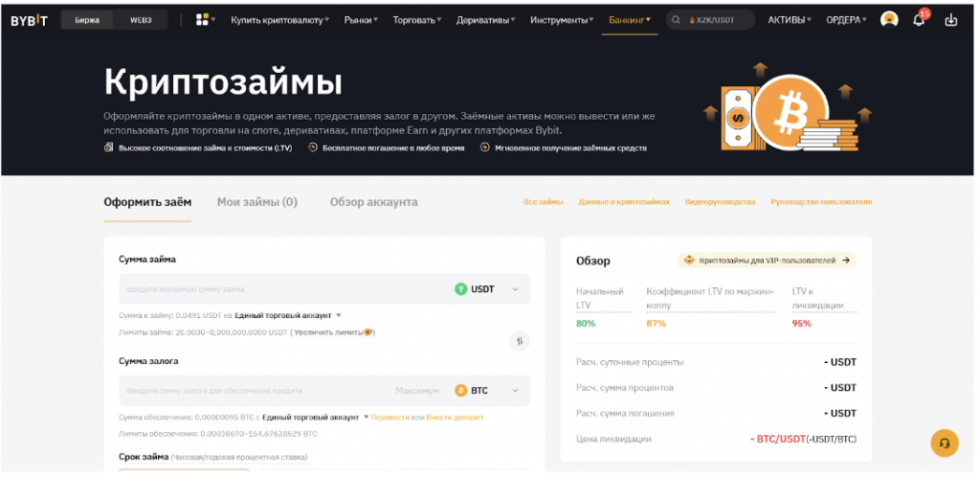Image resolution: width=980 pixels, height=478 pixels.
Task: Click the Bitcoin banner illustration
Action: pos(788,107)
